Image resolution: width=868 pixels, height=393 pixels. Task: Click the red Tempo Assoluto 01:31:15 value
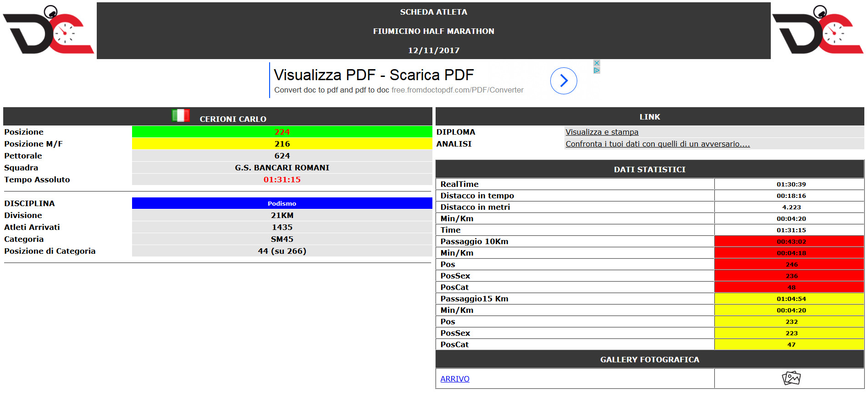tap(282, 180)
